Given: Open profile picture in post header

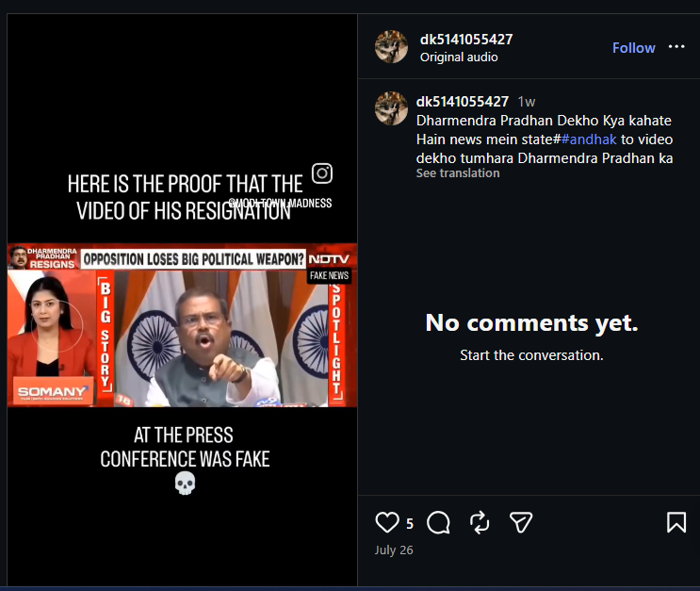Looking at the screenshot, I should (391, 46).
